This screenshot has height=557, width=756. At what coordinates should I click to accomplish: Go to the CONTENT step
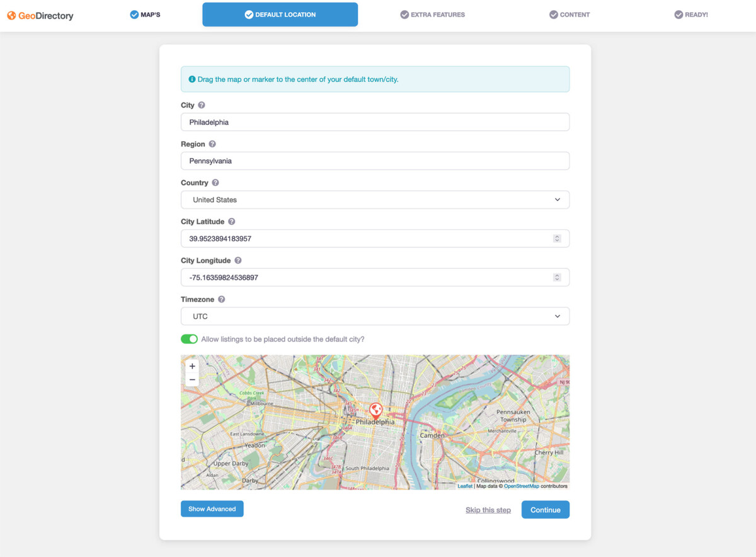pyautogui.click(x=569, y=14)
